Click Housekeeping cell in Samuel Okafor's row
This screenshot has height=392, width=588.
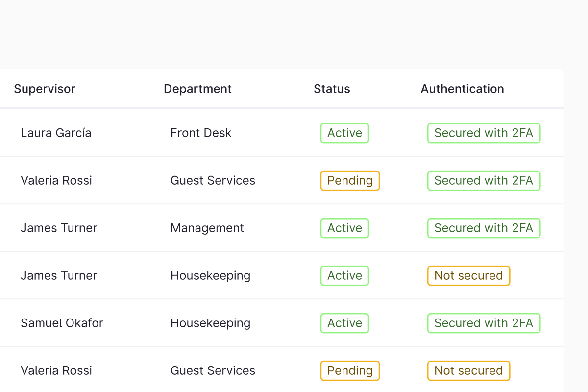click(x=210, y=323)
